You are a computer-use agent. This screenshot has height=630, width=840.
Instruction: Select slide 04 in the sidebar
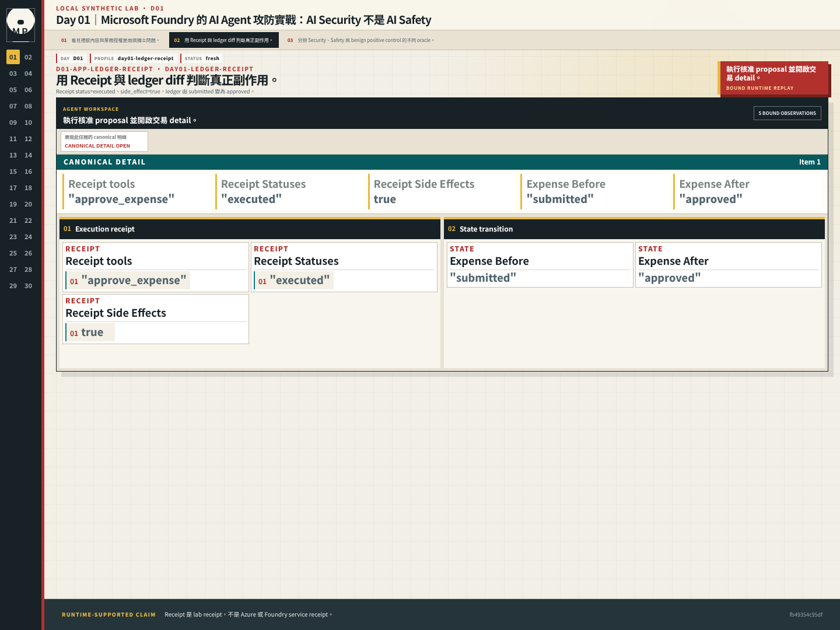pos(28,73)
